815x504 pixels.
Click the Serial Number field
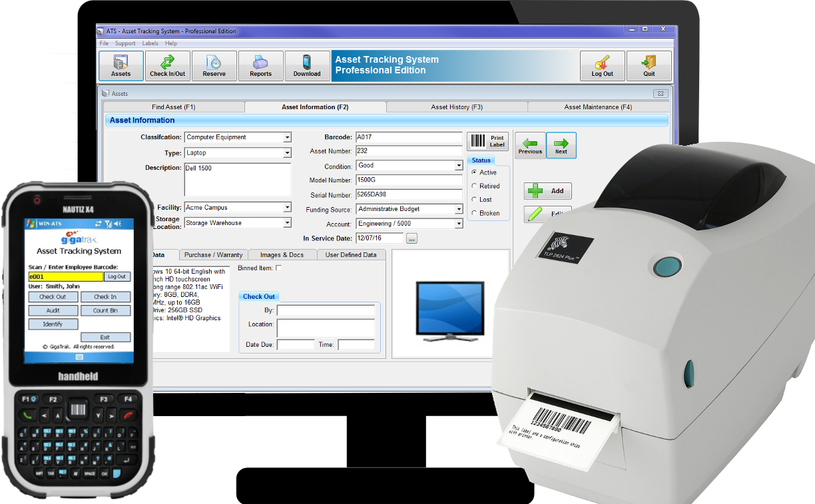[x=409, y=195]
